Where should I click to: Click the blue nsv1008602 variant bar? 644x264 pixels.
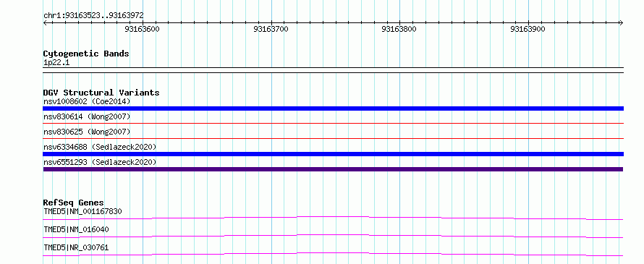[x=333, y=108]
